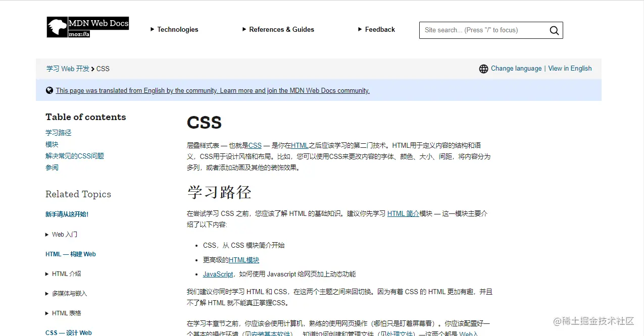This screenshot has height=336, width=644.
Task: Click the Table of contents heading
Action: (86, 117)
